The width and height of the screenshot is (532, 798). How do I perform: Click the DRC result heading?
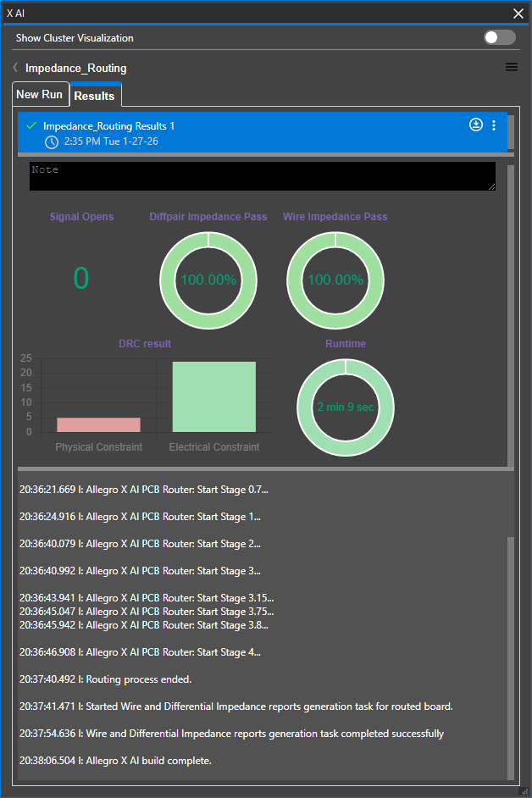point(145,344)
